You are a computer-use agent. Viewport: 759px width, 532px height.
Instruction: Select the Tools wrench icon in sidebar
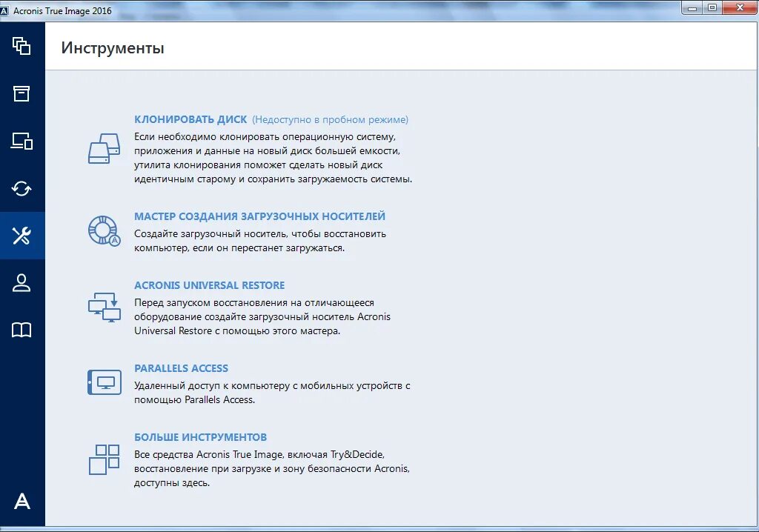tap(21, 236)
